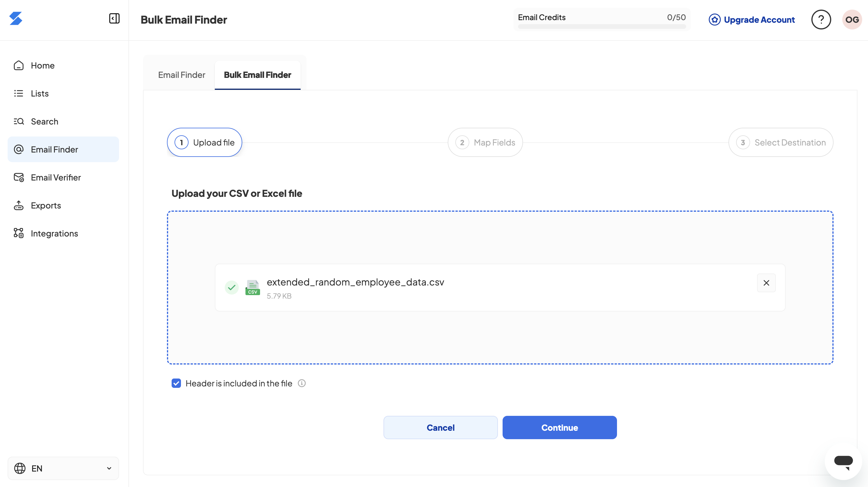
Task: Click the 0/50 credits count
Action: point(676,17)
